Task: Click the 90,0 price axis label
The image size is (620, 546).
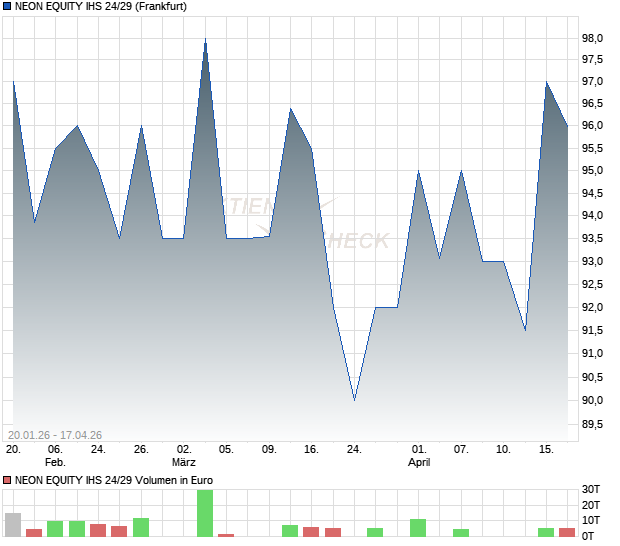Action: (592, 401)
